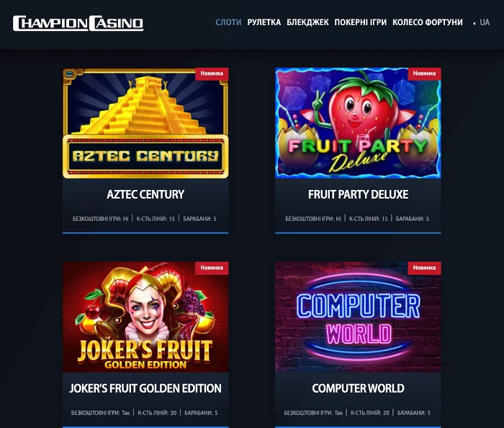
Task: Click the language dropdown arrow next to UA
Action: pos(474,23)
